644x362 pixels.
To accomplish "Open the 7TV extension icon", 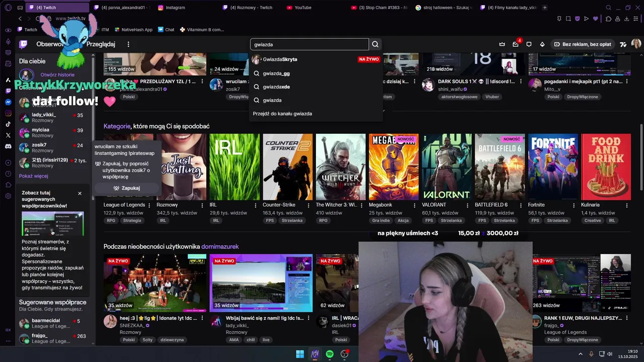I will click(x=623, y=44).
